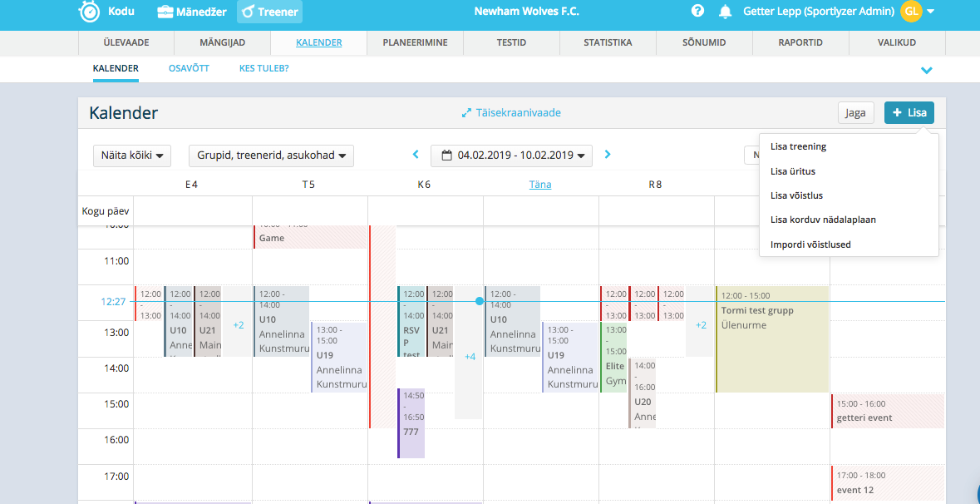Image resolution: width=980 pixels, height=504 pixels.
Task: Click the GL user avatar
Action: click(x=911, y=12)
